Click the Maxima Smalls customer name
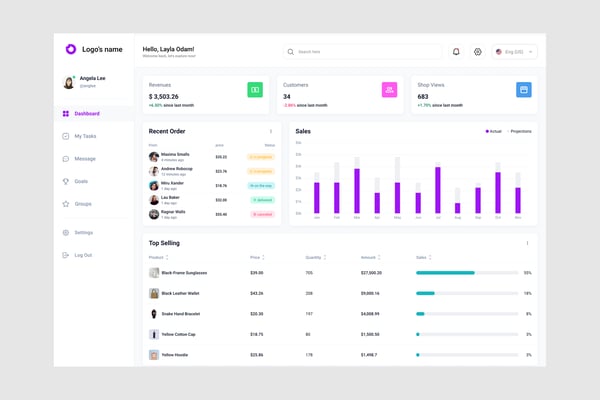600x400 pixels. click(175, 154)
